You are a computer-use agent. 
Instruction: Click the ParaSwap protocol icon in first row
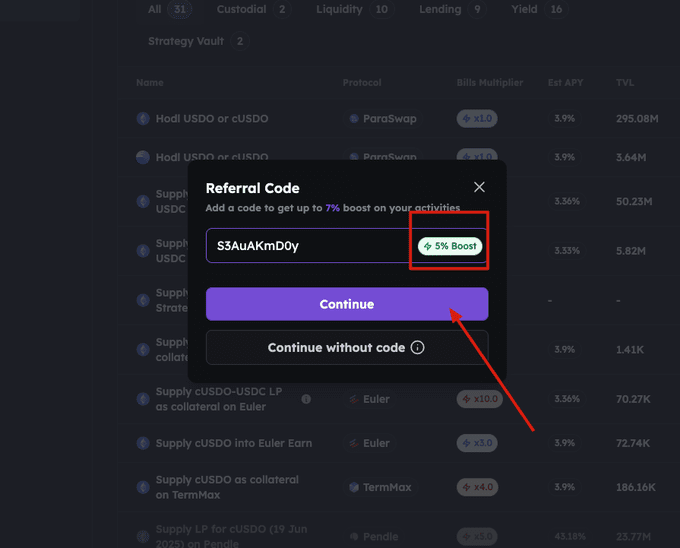click(354, 118)
